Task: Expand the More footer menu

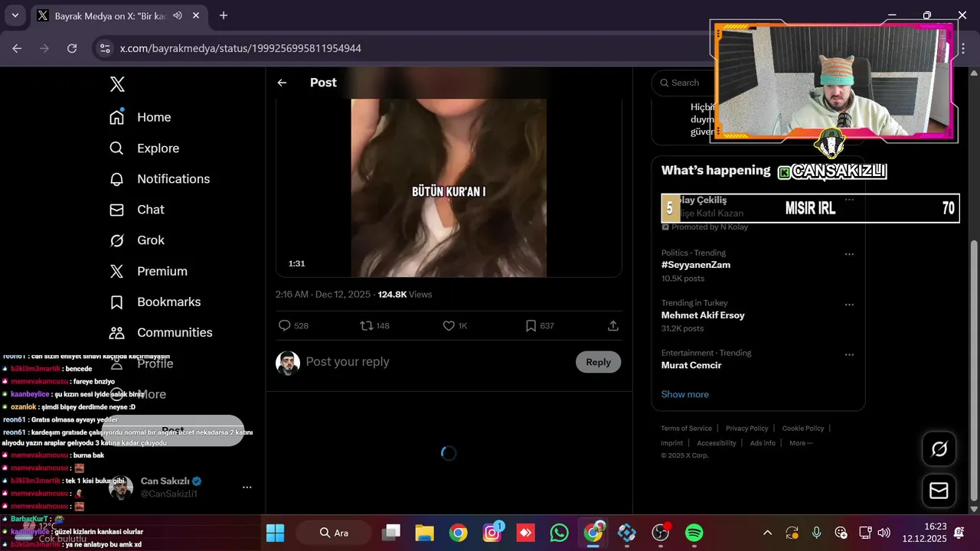Action: click(801, 443)
